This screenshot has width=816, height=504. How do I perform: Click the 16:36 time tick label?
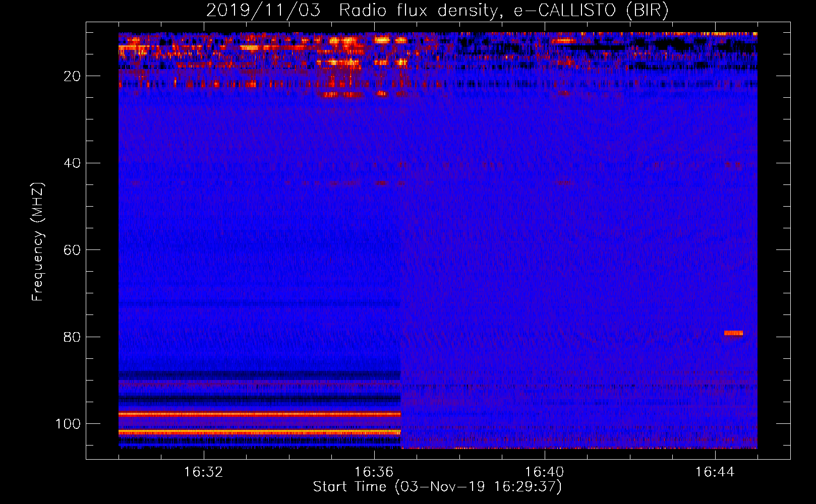pos(374,472)
